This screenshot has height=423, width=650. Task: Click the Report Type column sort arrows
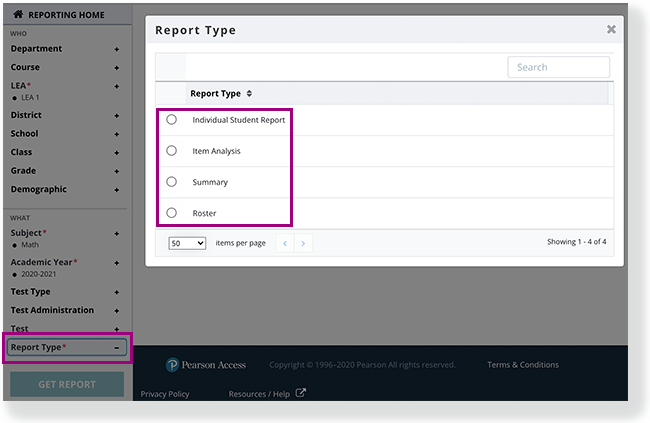249,93
